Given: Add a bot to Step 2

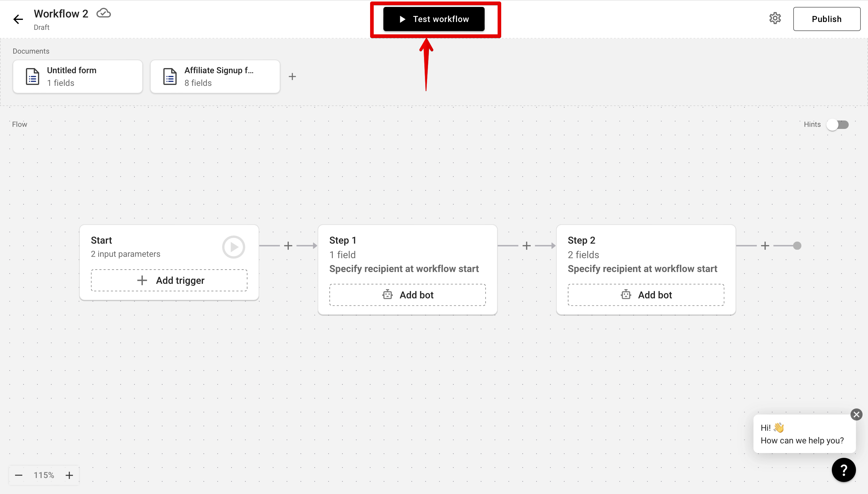Looking at the screenshot, I should coord(645,294).
